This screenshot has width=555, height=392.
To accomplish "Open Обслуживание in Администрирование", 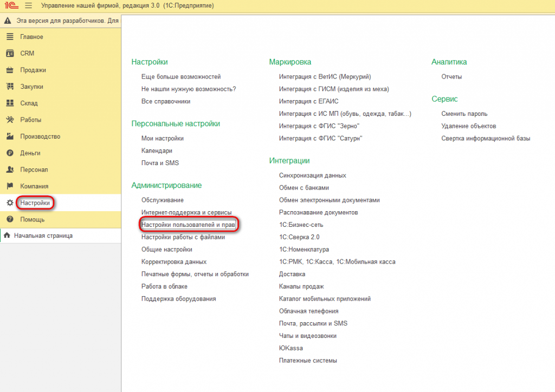I will click(163, 200).
